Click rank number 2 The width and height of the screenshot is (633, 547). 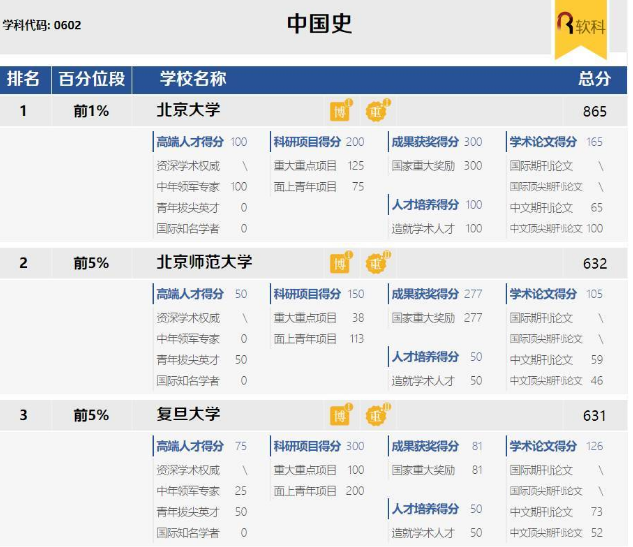coord(23,263)
